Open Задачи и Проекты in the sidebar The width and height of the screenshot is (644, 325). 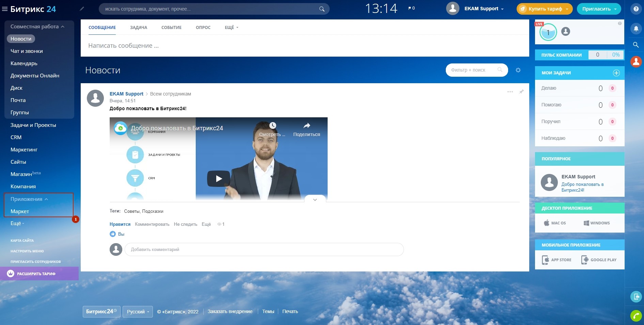pyautogui.click(x=33, y=125)
